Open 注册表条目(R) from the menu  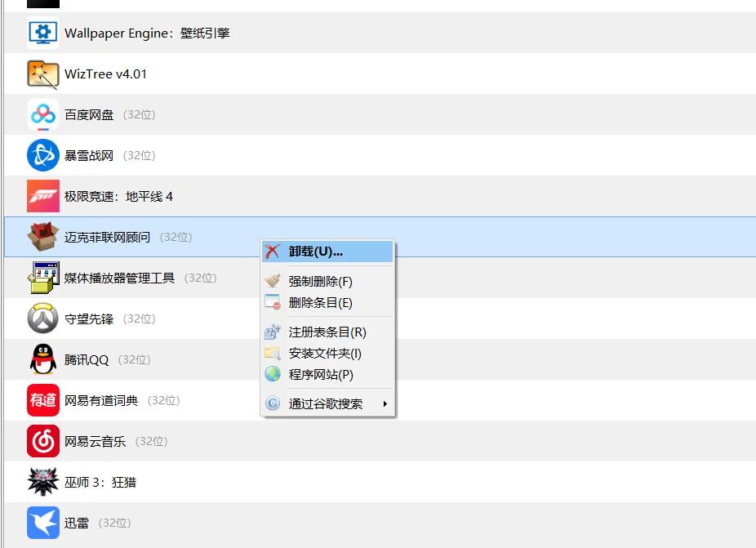coord(327,332)
